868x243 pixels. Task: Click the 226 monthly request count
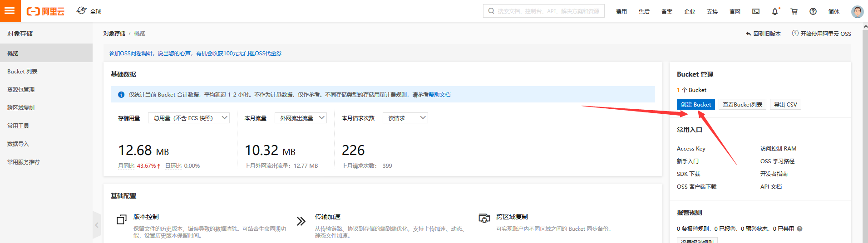[x=353, y=151]
